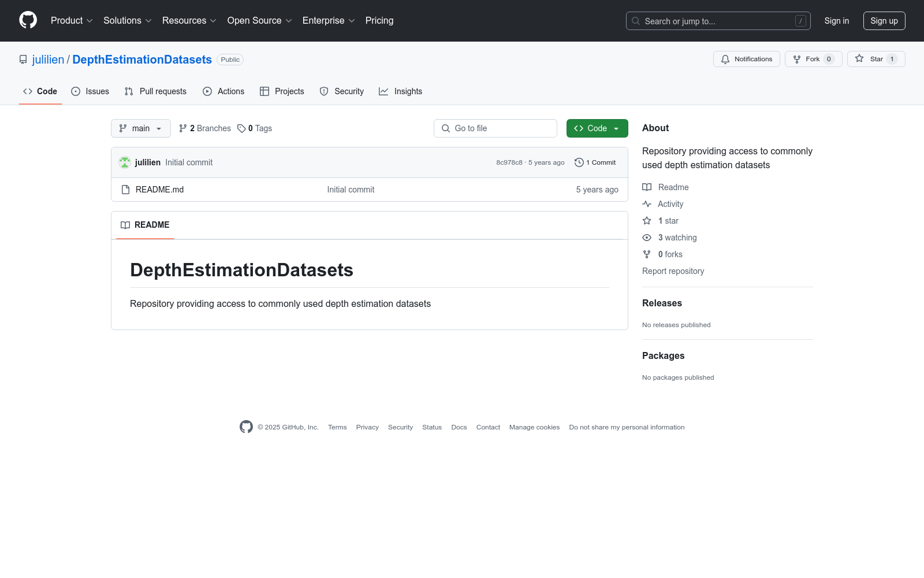Open Terms in the footer
This screenshot has height=578, width=924.
coord(337,427)
